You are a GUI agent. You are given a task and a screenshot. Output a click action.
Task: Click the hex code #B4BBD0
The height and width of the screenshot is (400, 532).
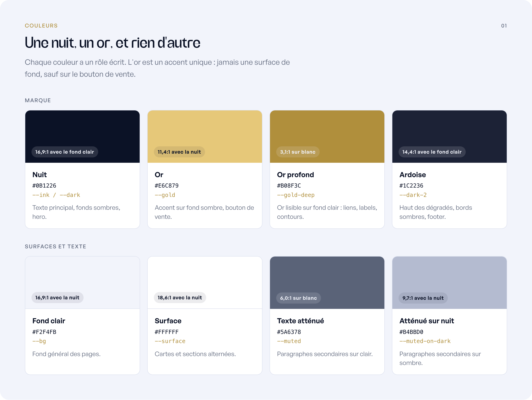411,332
